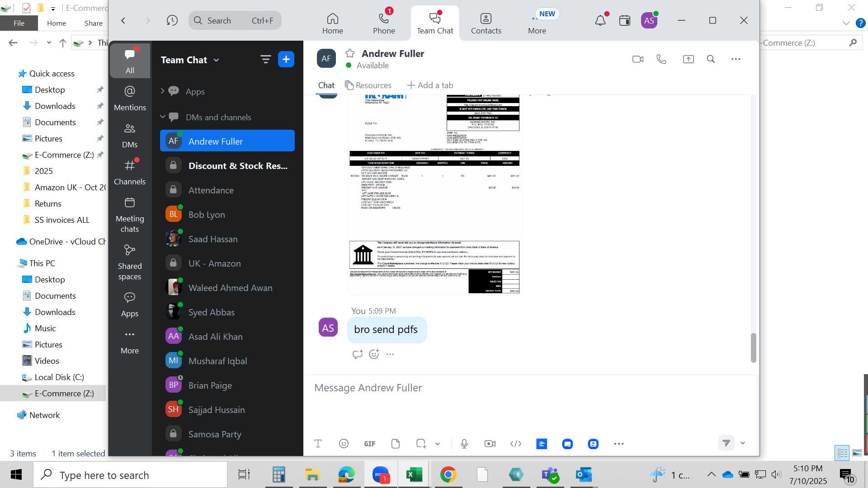The image size is (868, 488).
Task: Click the chat vertical scrollbar thumb
Action: tap(753, 347)
